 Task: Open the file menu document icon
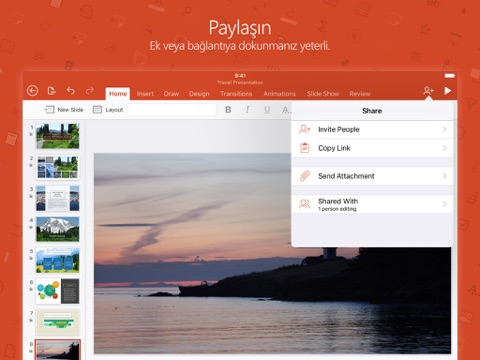(51, 91)
